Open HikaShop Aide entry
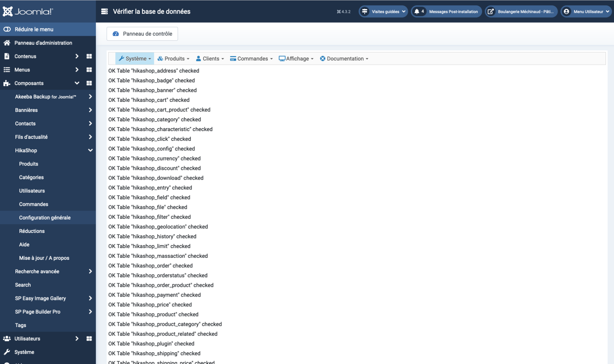The image size is (614, 364). [24, 245]
